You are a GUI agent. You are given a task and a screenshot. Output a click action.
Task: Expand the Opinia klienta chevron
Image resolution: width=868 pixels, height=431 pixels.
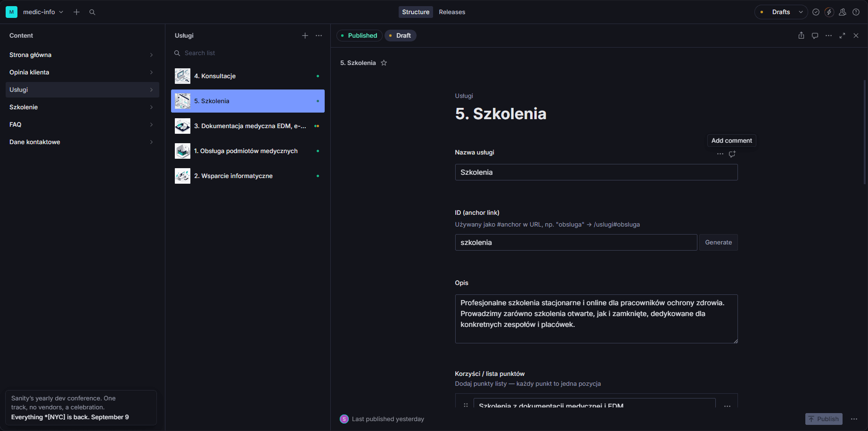point(151,73)
